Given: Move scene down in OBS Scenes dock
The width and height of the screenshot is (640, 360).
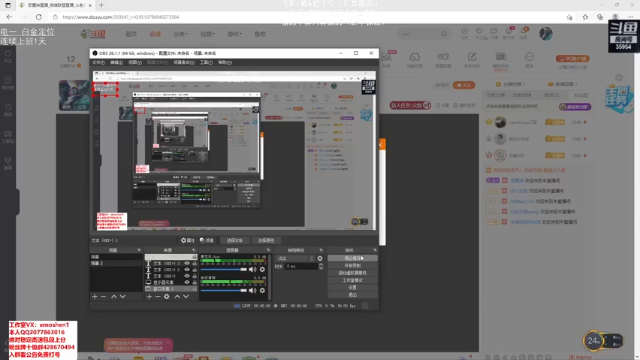Looking at the screenshot, I should (122, 296).
